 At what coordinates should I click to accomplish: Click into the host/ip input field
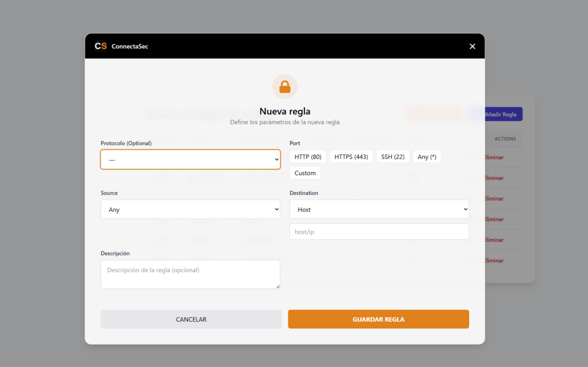[x=379, y=231]
